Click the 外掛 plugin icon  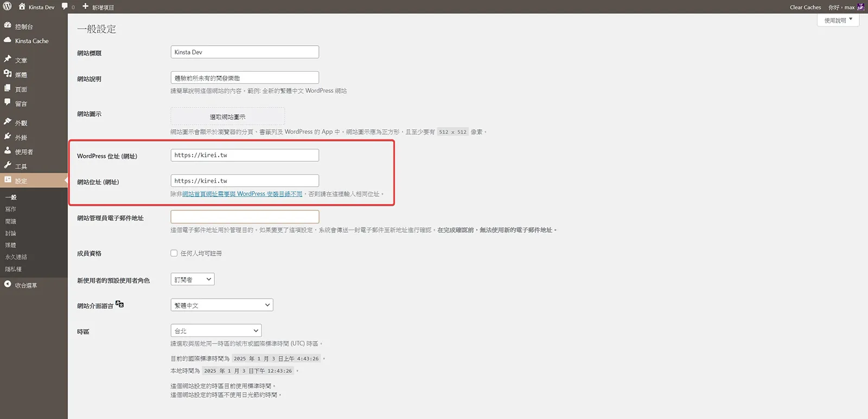[8, 137]
